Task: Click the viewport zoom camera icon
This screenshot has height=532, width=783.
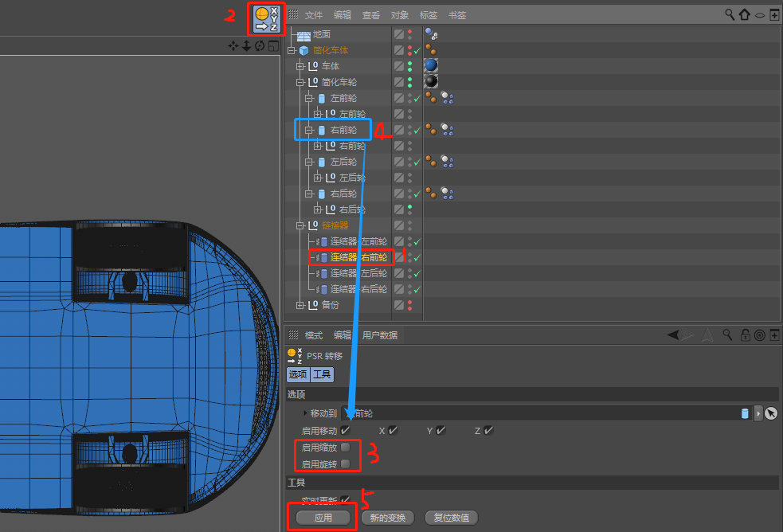Action: pos(246,46)
